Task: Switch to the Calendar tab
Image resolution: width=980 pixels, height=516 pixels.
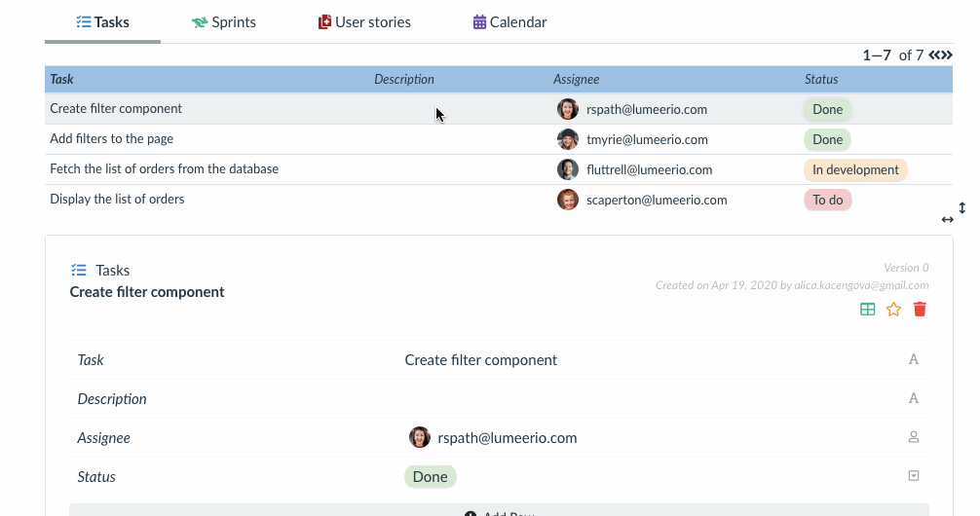Action: (510, 22)
